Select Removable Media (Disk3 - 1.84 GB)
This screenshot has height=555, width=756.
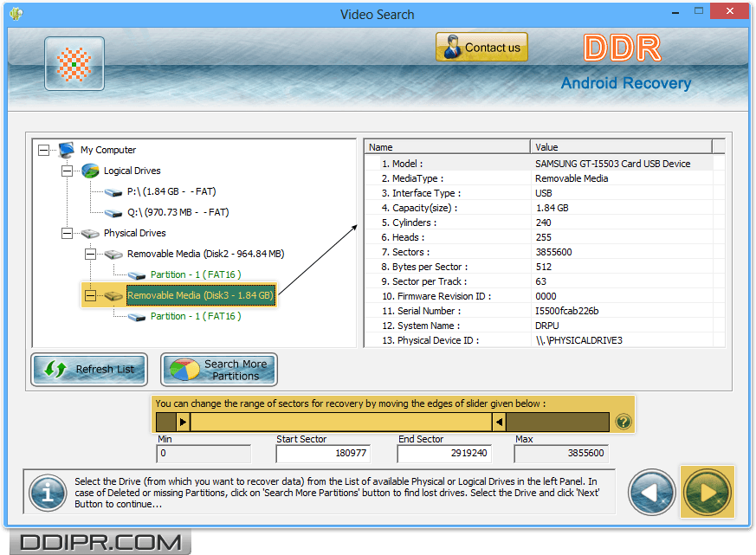[201, 295]
